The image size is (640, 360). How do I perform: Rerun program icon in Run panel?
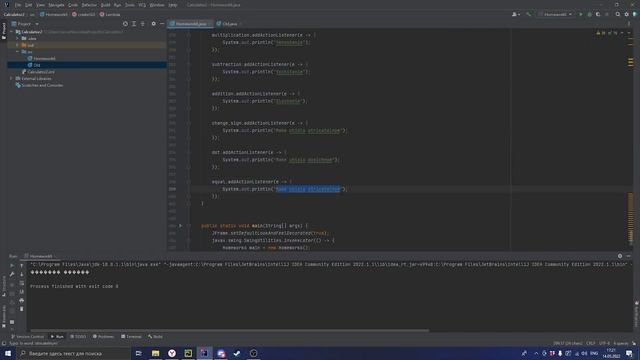[x=12, y=265]
